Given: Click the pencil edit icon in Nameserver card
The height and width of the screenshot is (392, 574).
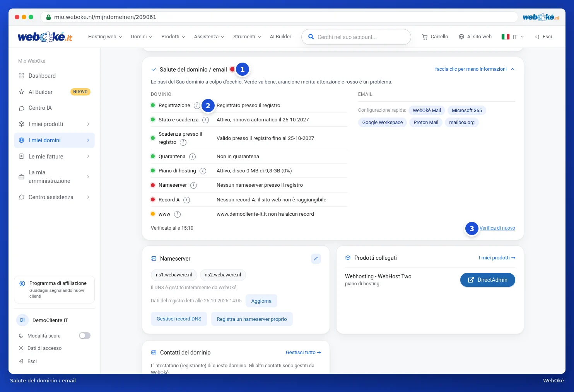Looking at the screenshot, I should point(316,259).
